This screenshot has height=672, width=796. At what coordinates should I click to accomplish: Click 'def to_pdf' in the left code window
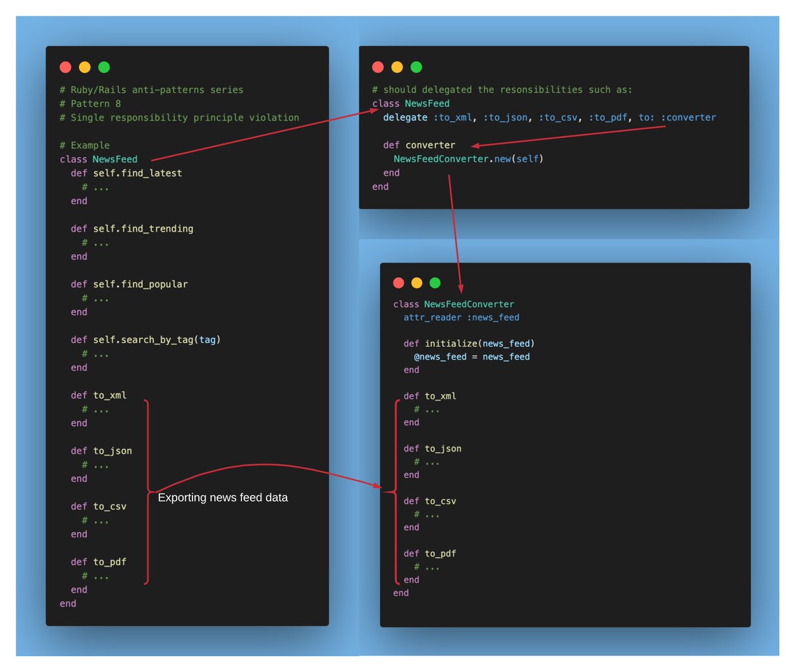click(99, 562)
